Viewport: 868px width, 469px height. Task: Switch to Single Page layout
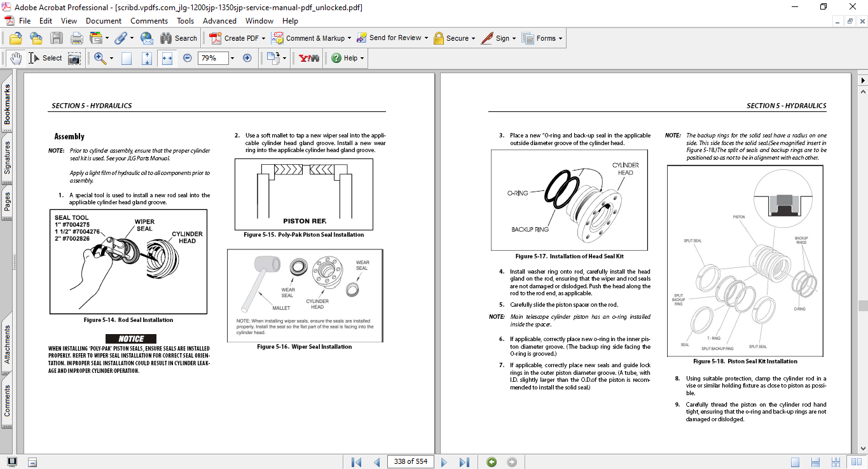pyautogui.click(x=795, y=462)
